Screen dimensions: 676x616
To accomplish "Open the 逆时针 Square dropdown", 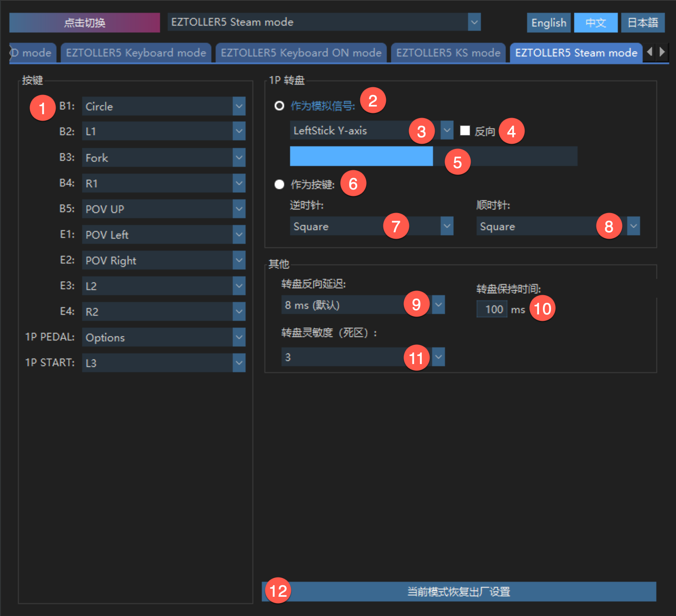I will (x=372, y=226).
